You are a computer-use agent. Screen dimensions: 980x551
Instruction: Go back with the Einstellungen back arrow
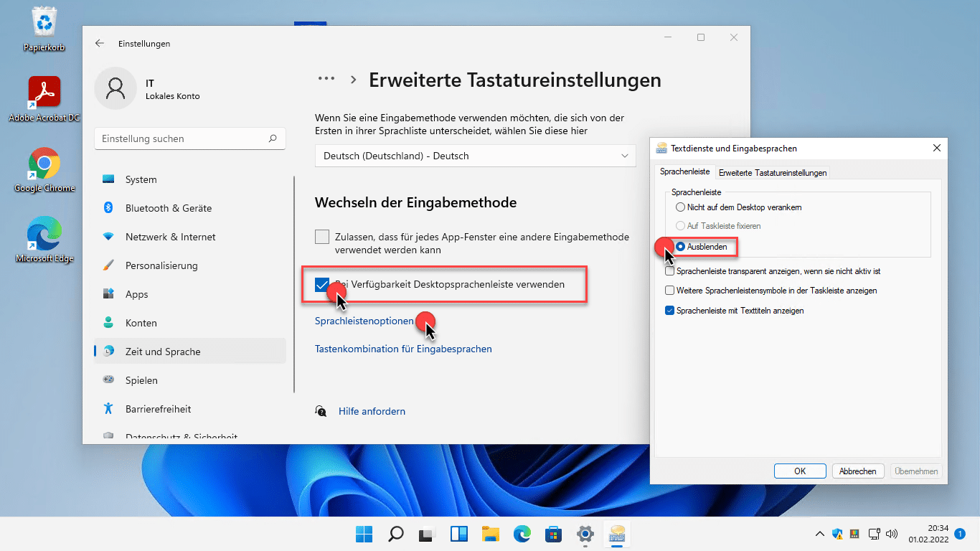[x=100, y=43]
